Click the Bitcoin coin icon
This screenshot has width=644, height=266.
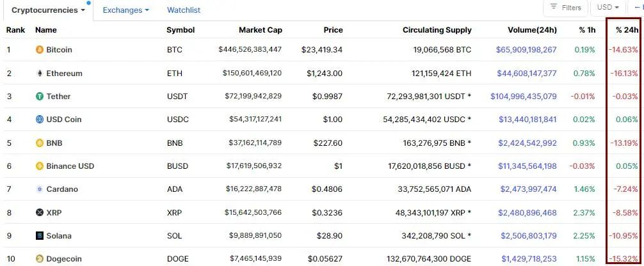(40, 50)
